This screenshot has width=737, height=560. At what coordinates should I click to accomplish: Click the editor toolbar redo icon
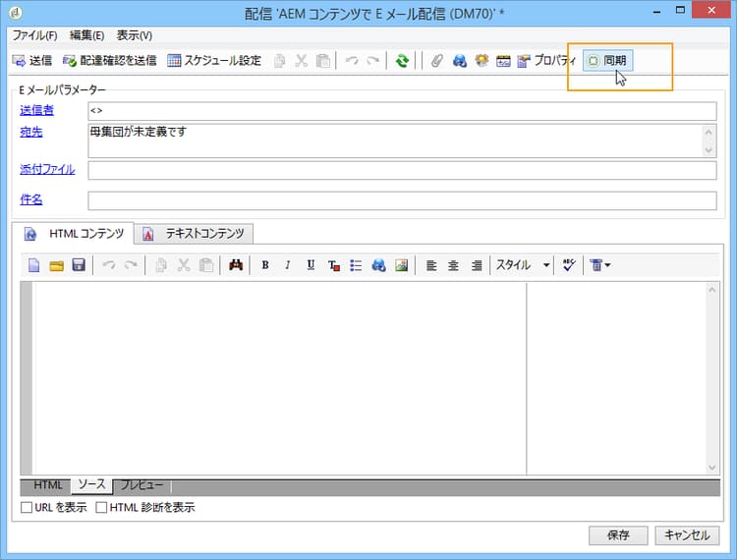(x=131, y=265)
